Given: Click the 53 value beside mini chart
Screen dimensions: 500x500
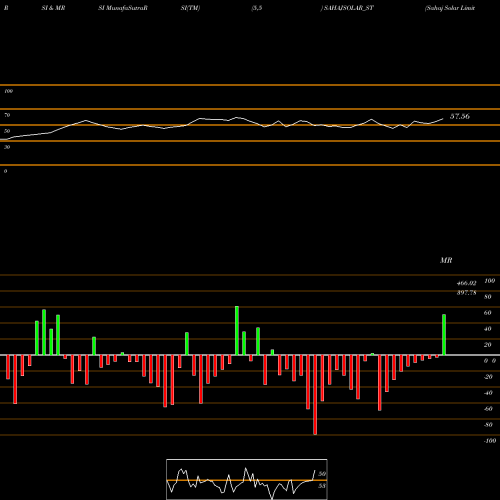Looking at the screenshot, I should 322,486.
